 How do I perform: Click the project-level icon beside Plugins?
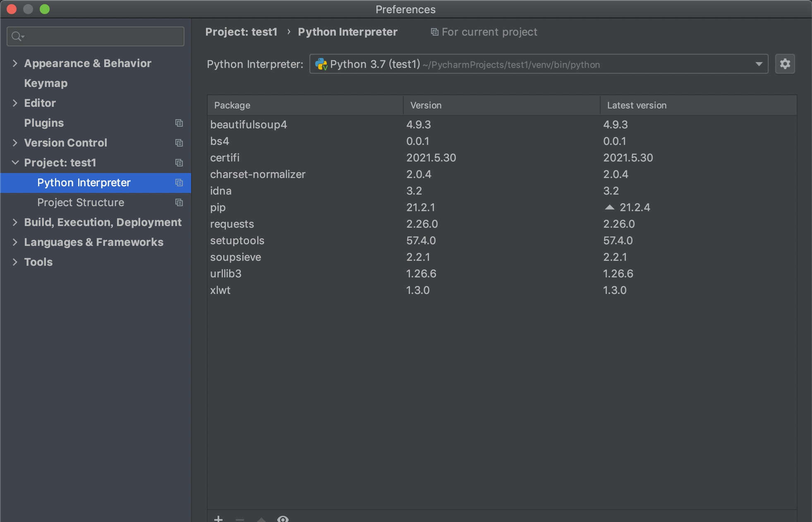pyautogui.click(x=179, y=123)
